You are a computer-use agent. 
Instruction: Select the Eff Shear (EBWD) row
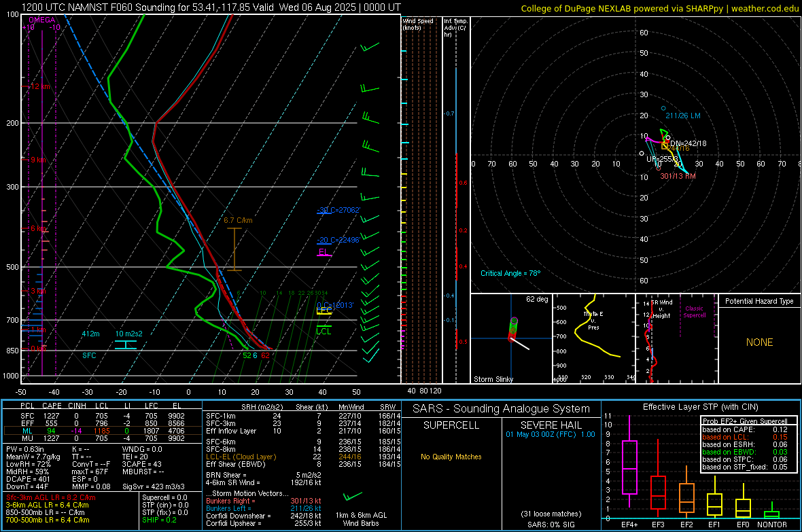(x=303, y=465)
